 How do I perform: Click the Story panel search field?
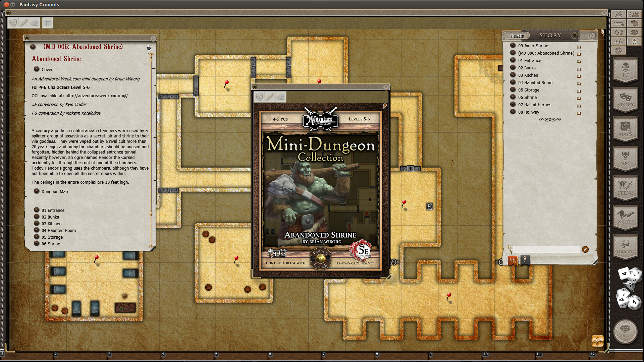pyautogui.click(x=546, y=249)
